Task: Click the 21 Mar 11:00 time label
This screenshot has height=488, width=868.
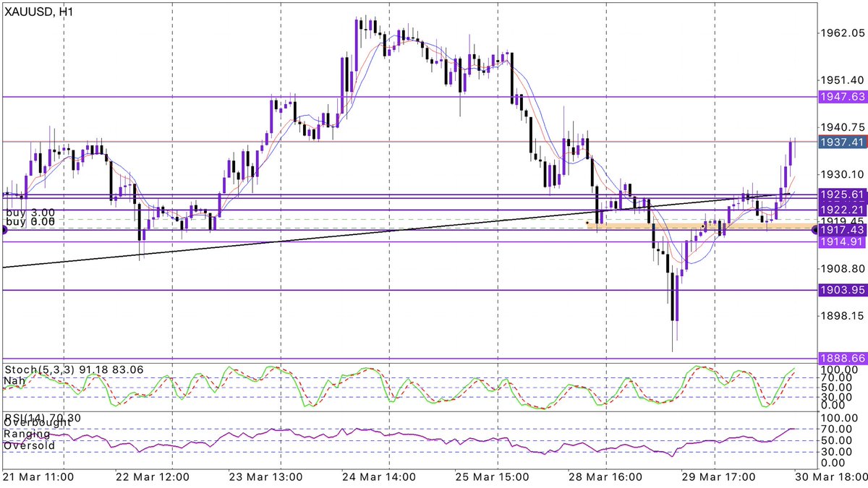Action: coord(39,477)
